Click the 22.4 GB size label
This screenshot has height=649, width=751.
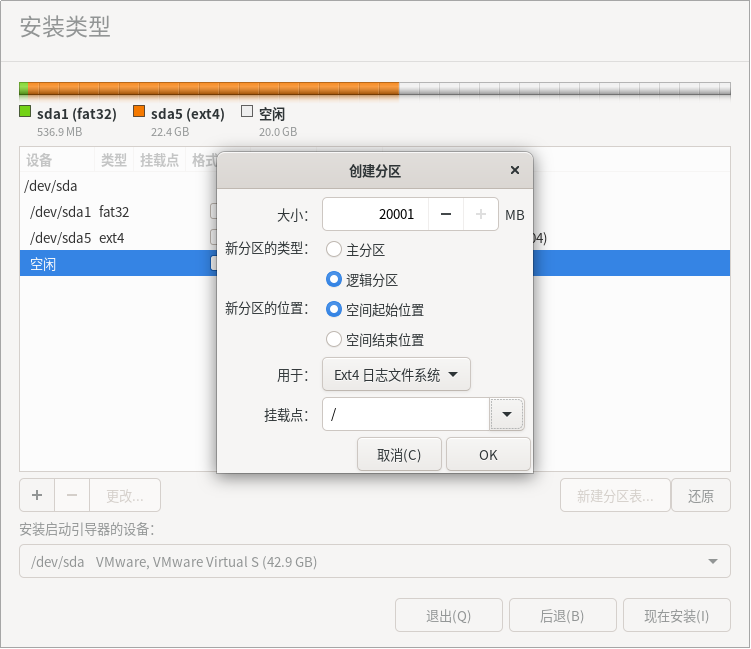[x=170, y=132]
